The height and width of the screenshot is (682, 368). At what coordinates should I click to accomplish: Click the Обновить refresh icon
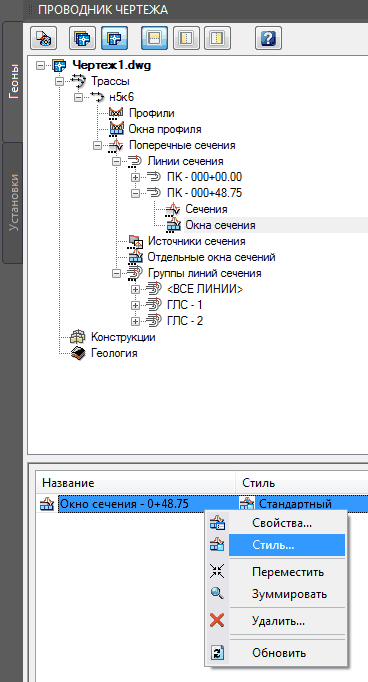pos(217,652)
